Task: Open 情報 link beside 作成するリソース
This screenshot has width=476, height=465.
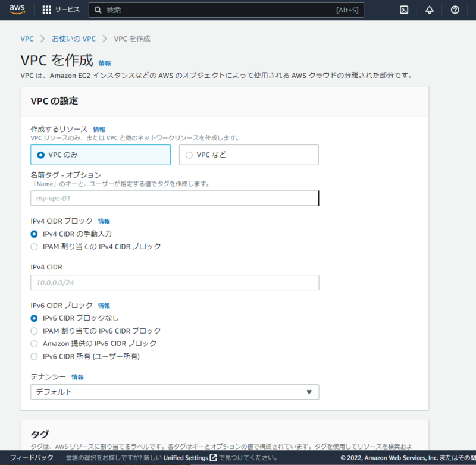Action: point(99,130)
